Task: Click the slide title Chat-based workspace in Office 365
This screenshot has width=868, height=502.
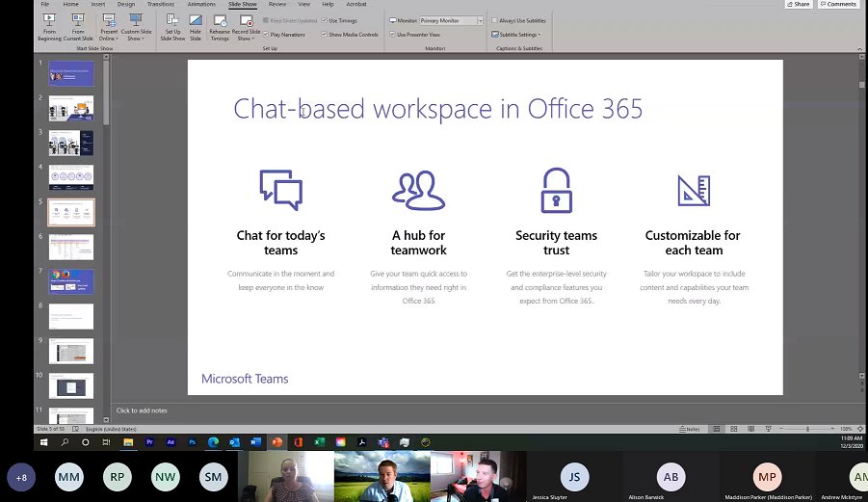Action: (438, 109)
